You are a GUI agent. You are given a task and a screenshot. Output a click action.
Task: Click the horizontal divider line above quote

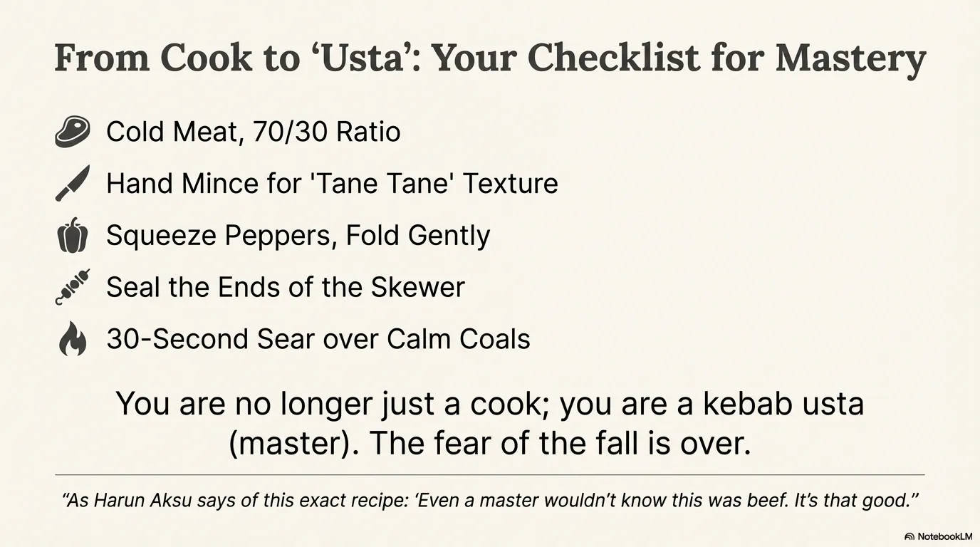click(490, 474)
